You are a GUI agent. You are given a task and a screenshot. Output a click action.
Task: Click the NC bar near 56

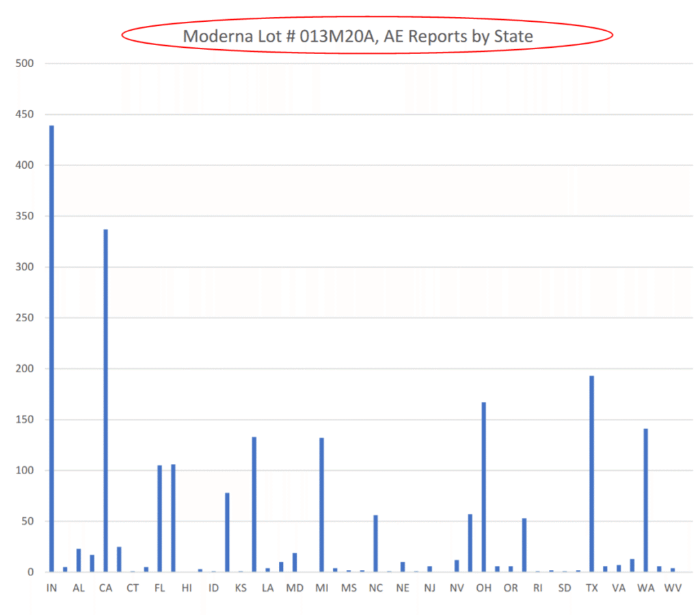[376, 544]
